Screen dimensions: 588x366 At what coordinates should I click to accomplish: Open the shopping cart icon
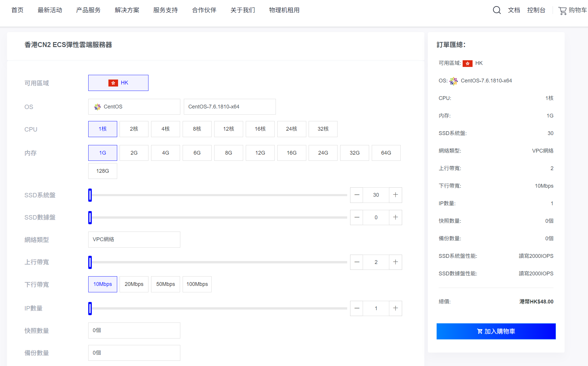tap(562, 11)
